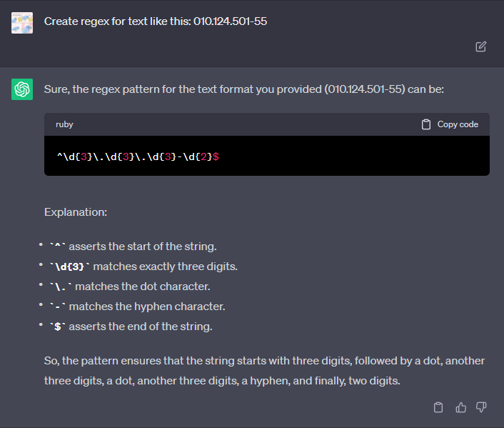Click the bullet explaining the caret symbol
The width and height of the screenshot is (504, 428).
133,247
